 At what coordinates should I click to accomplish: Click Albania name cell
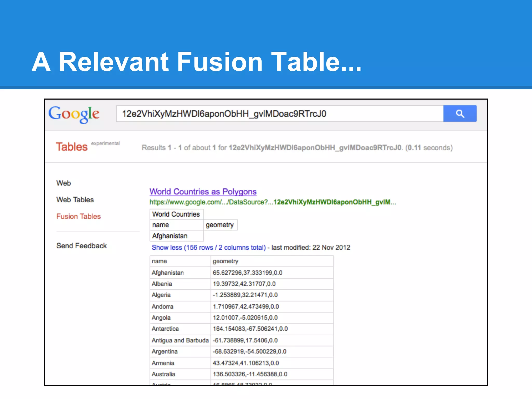click(x=180, y=284)
